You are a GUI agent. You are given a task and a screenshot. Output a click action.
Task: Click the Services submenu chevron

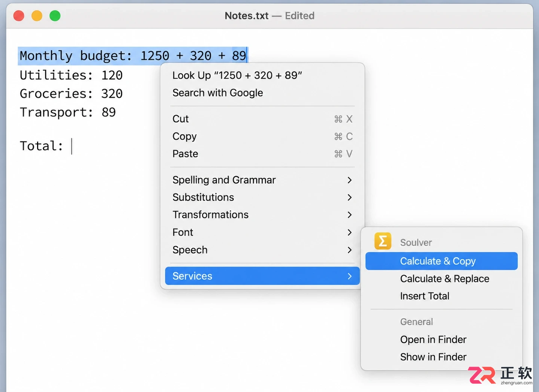pos(350,276)
